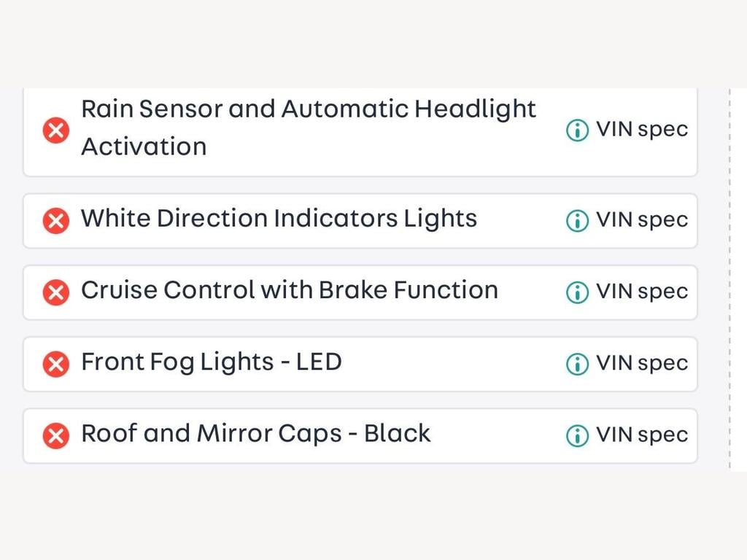Screen dimensions: 747x560
Task: Click red X icon for Roof and Mirror Caps
Action: click(x=56, y=436)
